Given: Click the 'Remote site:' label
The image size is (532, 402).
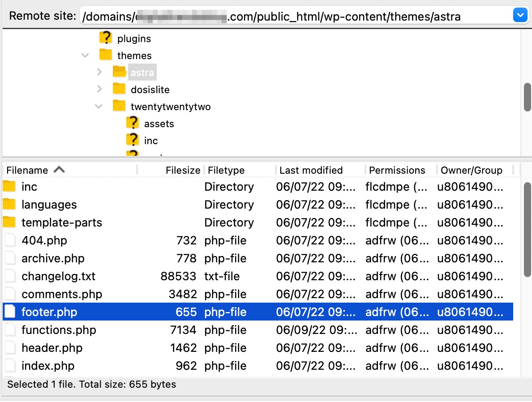Looking at the screenshot, I should pos(43,16).
